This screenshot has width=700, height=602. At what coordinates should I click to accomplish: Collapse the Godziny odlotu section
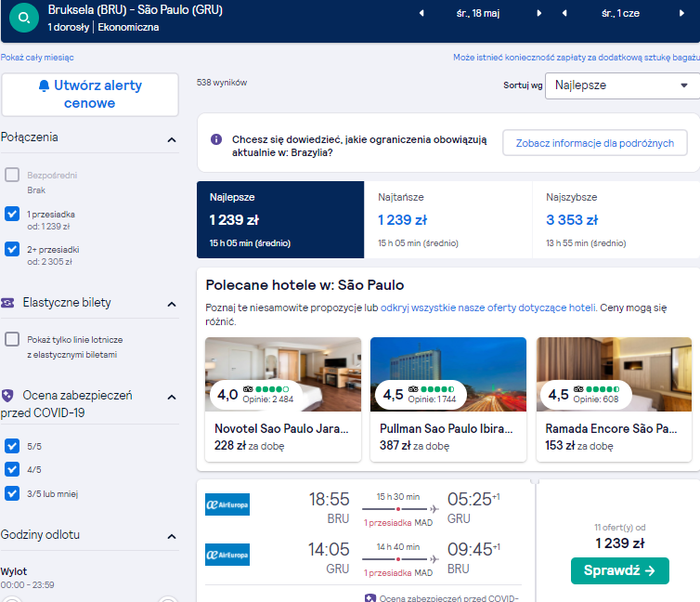pyautogui.click(x=172, y=536)
